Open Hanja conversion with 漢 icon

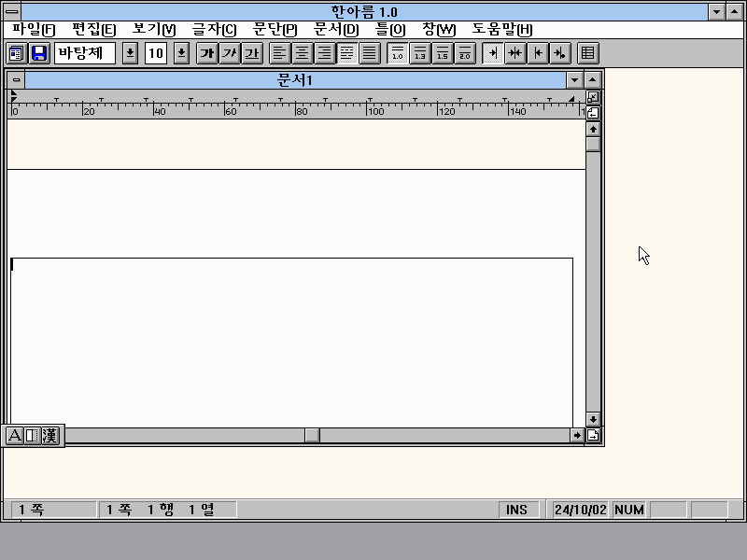pyautogui.click(x=49, y=435)
